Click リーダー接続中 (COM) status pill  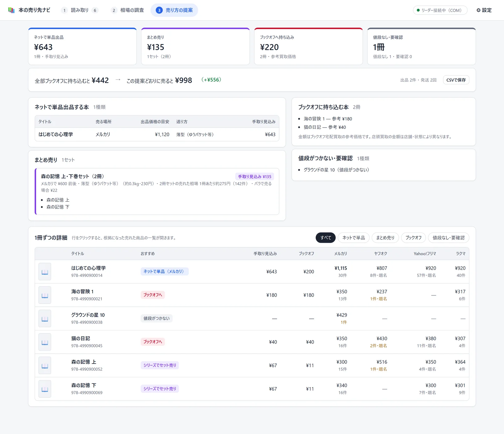click(x=440, y=10)
